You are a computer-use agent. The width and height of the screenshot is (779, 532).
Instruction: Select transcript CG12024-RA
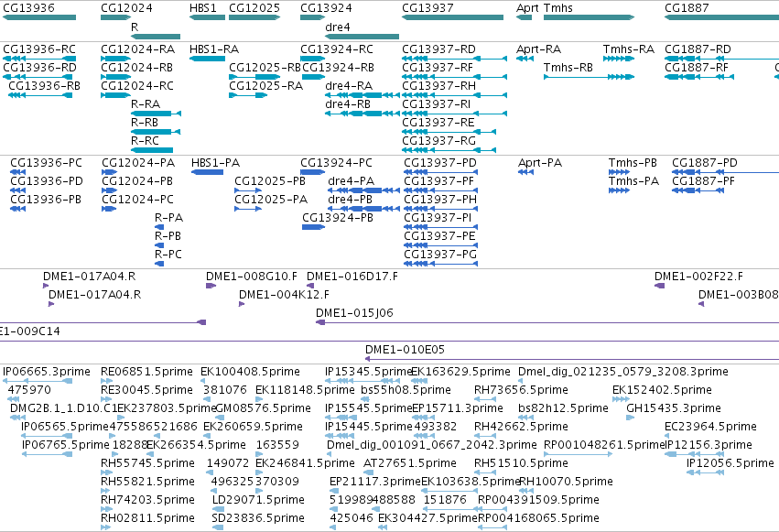click(115, 59)
